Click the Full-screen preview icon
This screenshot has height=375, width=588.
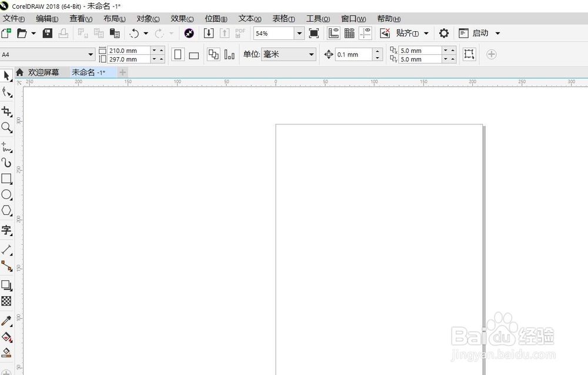(313, 33)
